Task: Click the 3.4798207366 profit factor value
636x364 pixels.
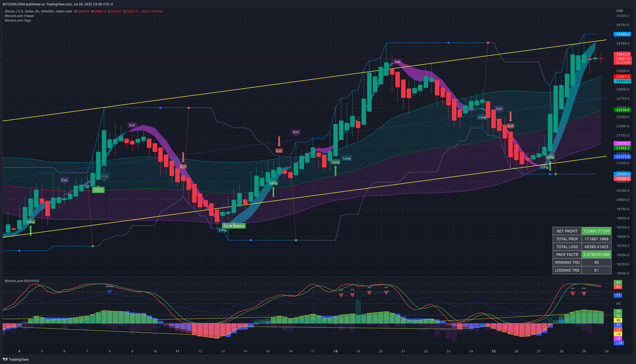Action: pos(596,255)
